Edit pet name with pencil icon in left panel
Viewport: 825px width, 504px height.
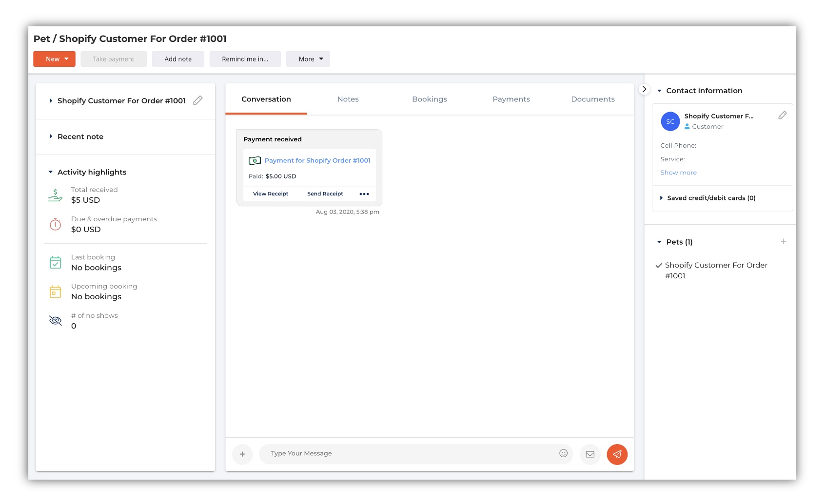(x=197, y=100)
